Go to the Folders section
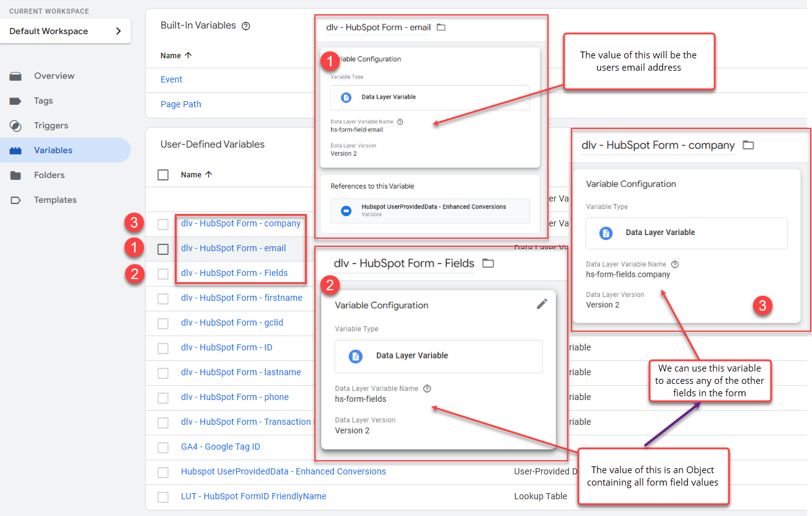Viewport: 812px width, 516px height. coord(49,175)
